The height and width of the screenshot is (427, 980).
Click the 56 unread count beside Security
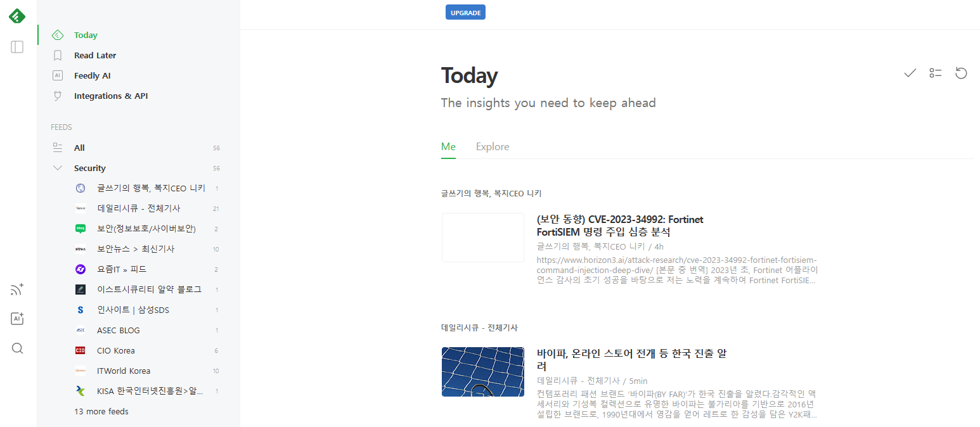pyautogui.click(x=216, y=168)
